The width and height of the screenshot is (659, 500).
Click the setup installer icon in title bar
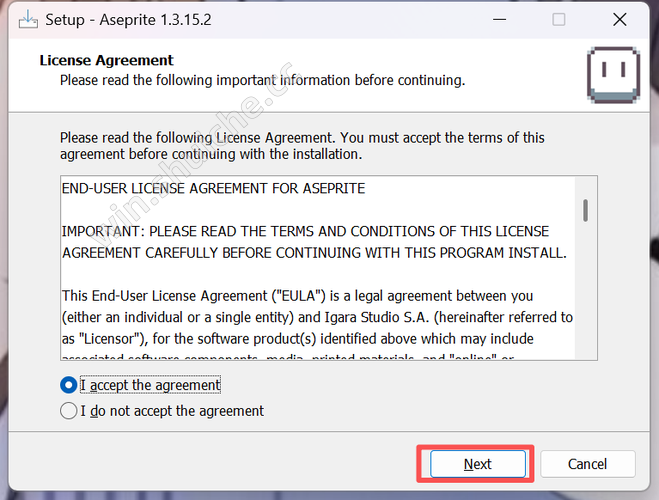(x=28, y=19)
